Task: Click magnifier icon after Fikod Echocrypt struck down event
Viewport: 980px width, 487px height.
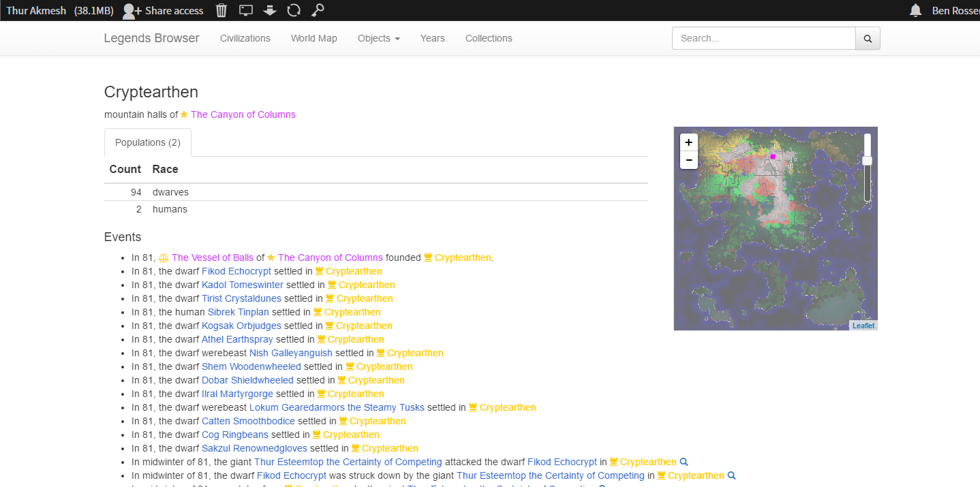Action: (732, 475)
